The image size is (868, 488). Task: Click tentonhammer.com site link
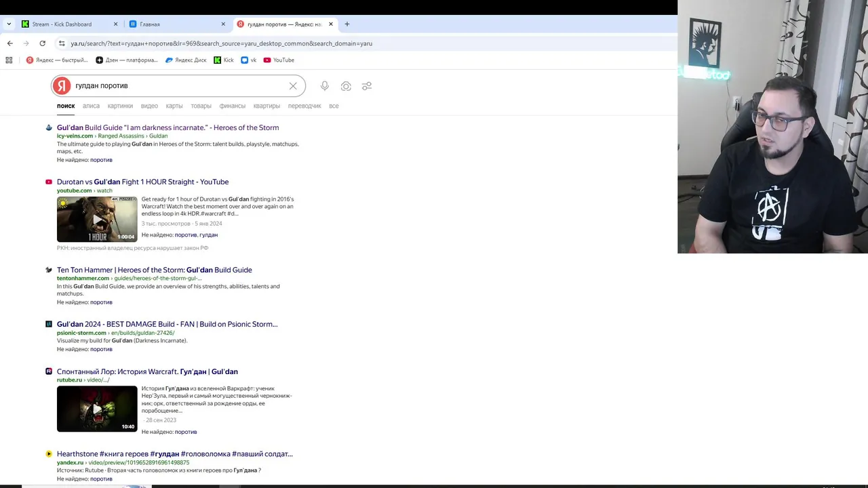click(83, 279)
